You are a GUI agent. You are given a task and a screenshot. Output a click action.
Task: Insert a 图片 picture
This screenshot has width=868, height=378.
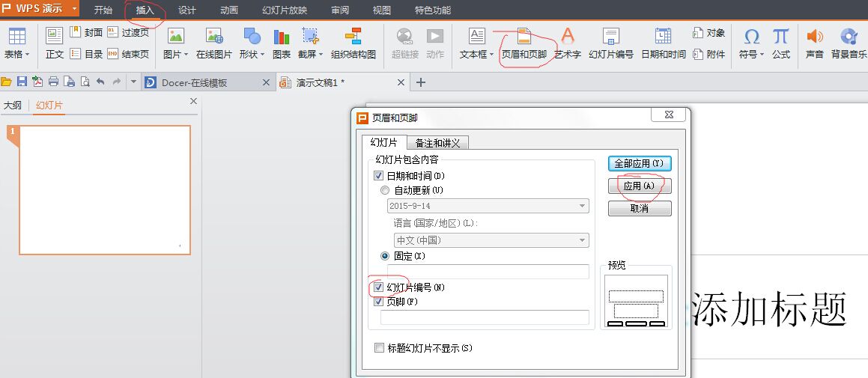click(x=175, y=43)
